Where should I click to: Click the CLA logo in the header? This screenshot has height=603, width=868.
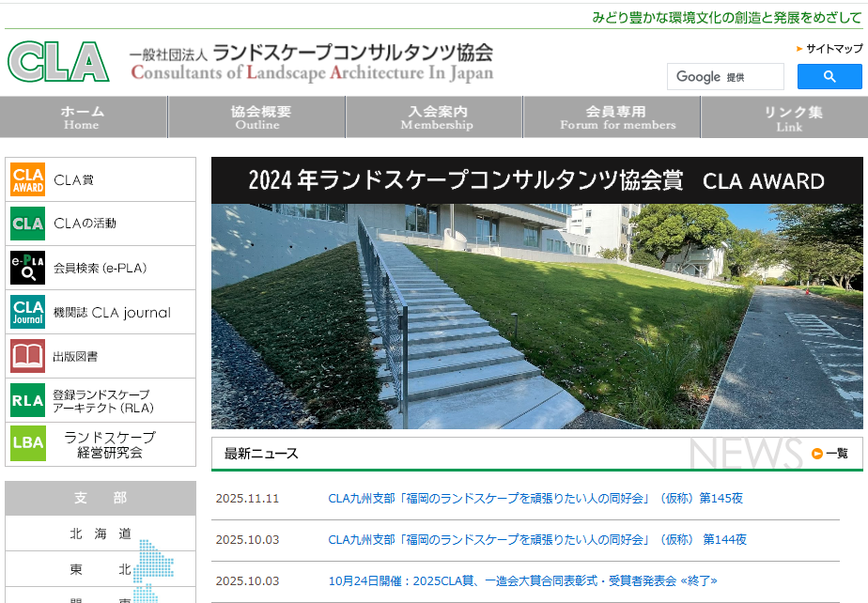point(58,62)
